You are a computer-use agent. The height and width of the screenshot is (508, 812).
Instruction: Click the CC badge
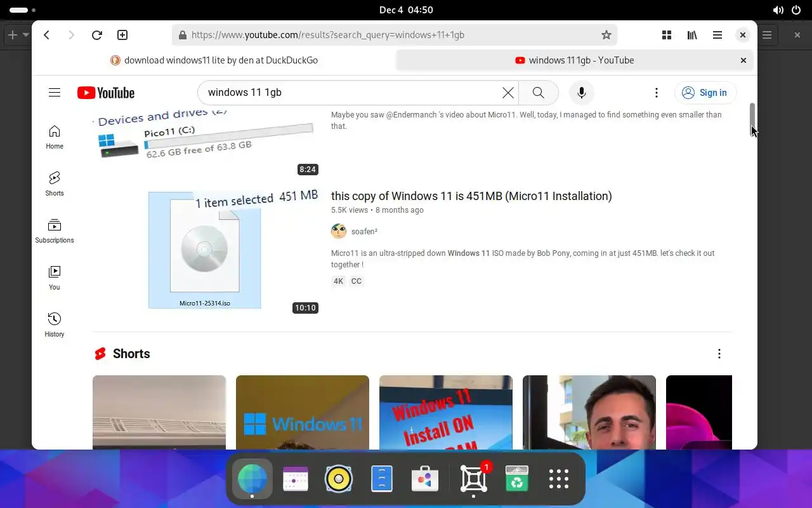357,281
